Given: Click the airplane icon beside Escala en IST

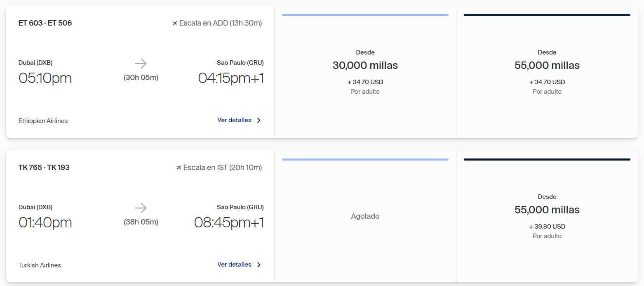Looking at the screenshot, I should point(179,168).
